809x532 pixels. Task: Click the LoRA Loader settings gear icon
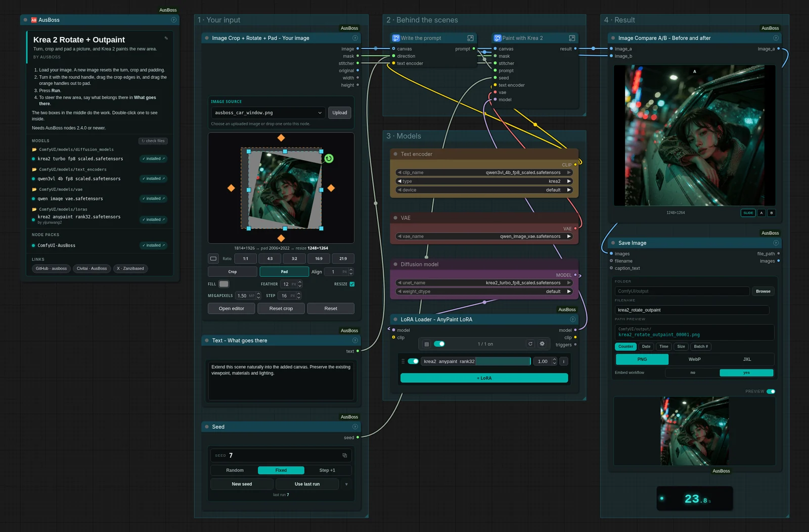click(542, 344)
